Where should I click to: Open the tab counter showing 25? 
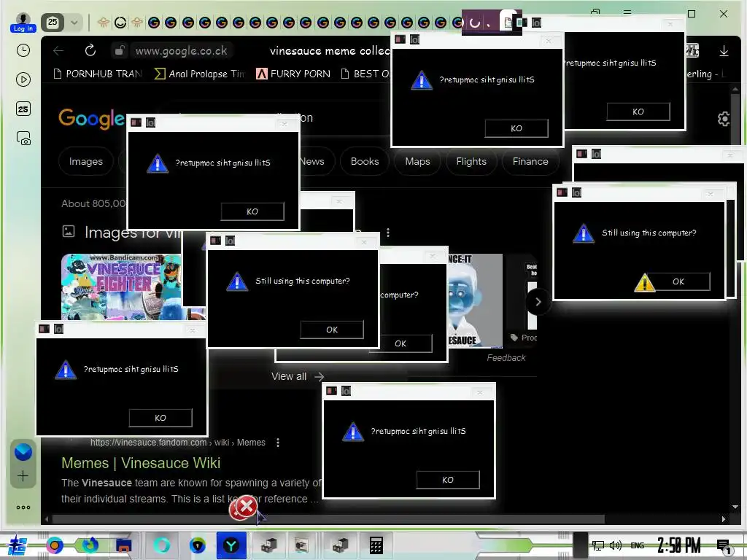[x=53, y=23]
